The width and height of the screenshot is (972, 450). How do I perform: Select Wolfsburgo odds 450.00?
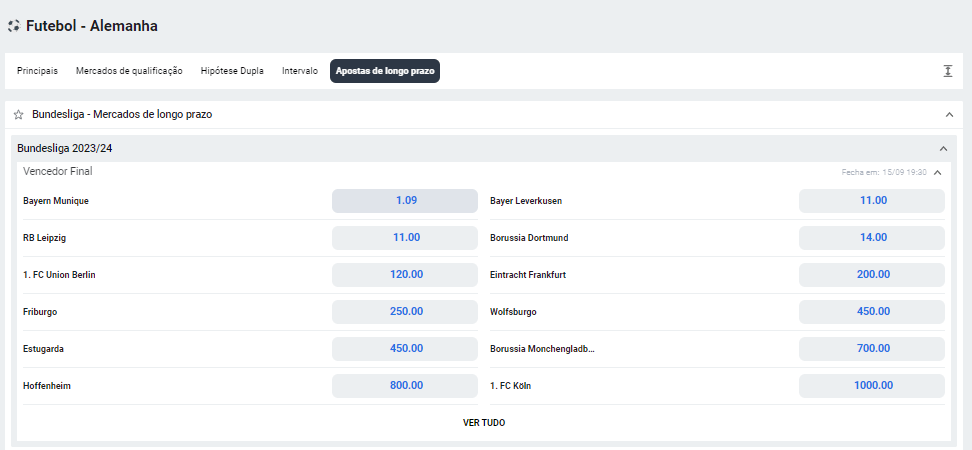872,312
